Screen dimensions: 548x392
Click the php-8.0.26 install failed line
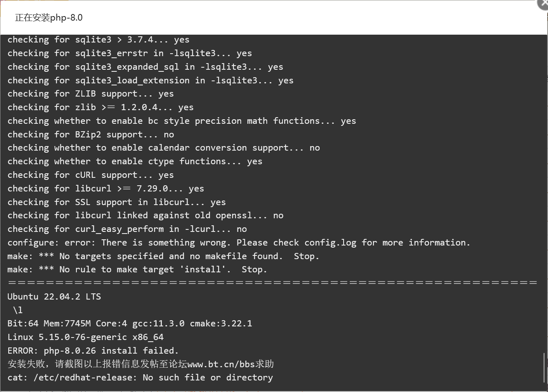pyautogui.click(x=93, y=351)
